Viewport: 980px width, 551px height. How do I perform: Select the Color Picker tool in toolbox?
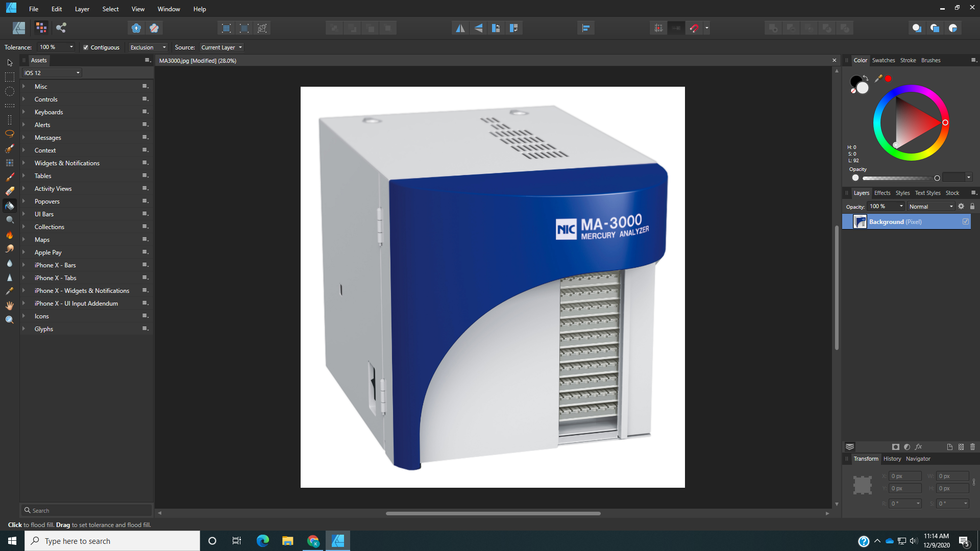(x=10, y=291)
